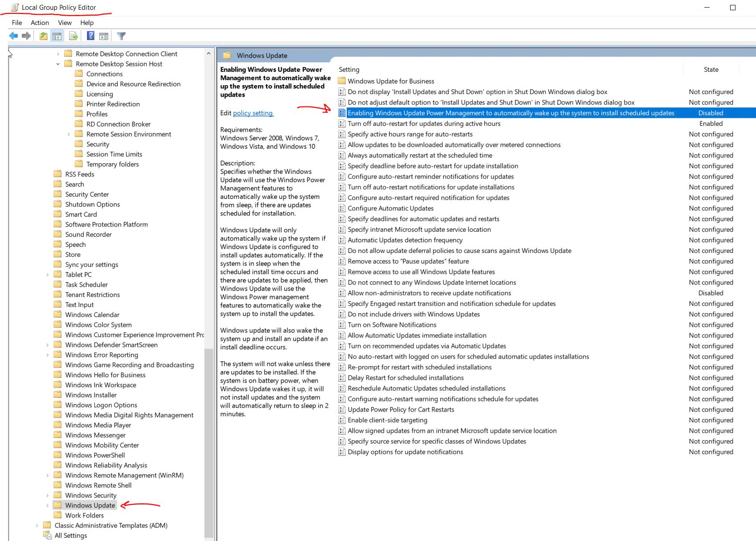
Task: Open the Action menu
Action: click(x=40, y=23)
